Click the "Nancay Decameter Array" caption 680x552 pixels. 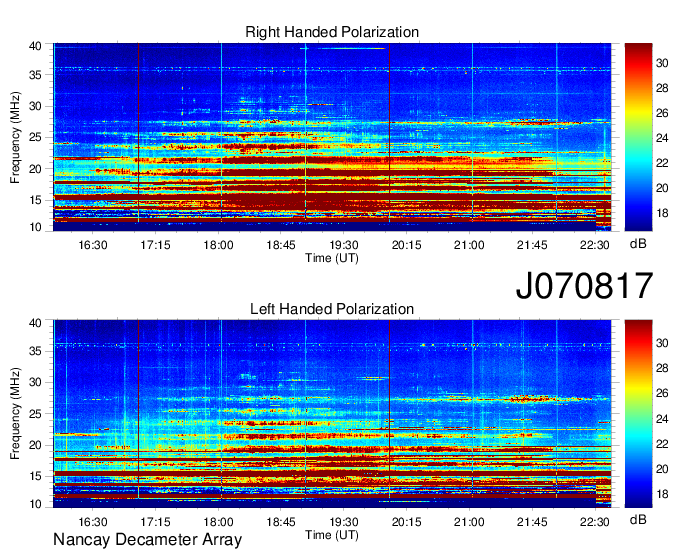(147, 539)
